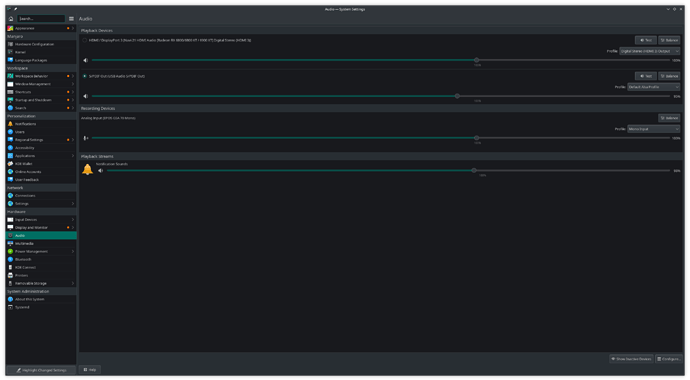This screenshot has height=380, width=690.
Task: Open Balance for Analog Input device
Action: point(669,118)
